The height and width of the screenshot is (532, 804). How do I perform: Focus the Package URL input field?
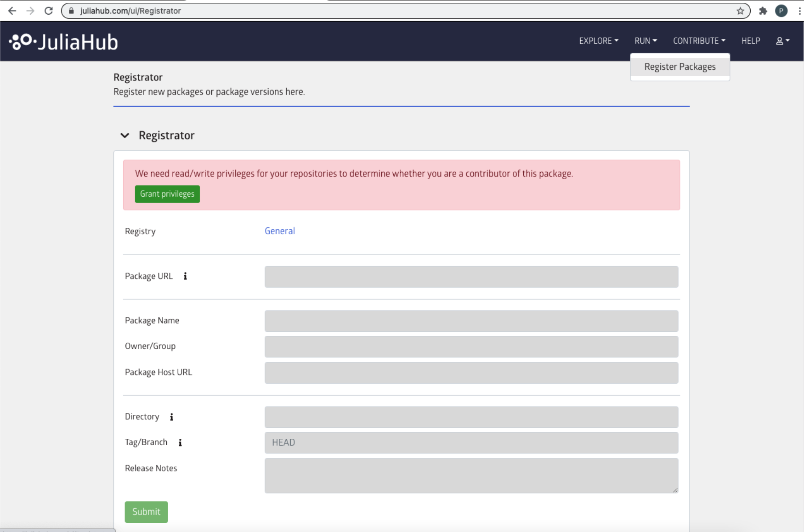coord(471,277)
